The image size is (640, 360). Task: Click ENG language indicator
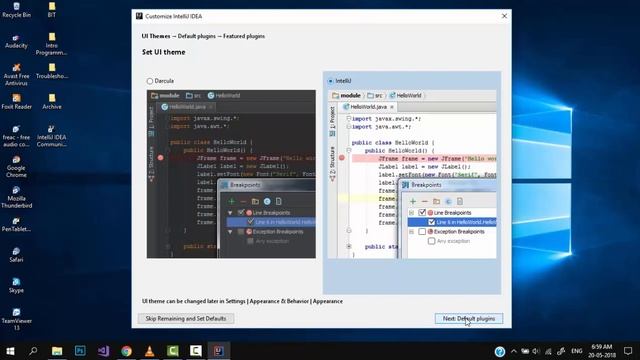576,351
